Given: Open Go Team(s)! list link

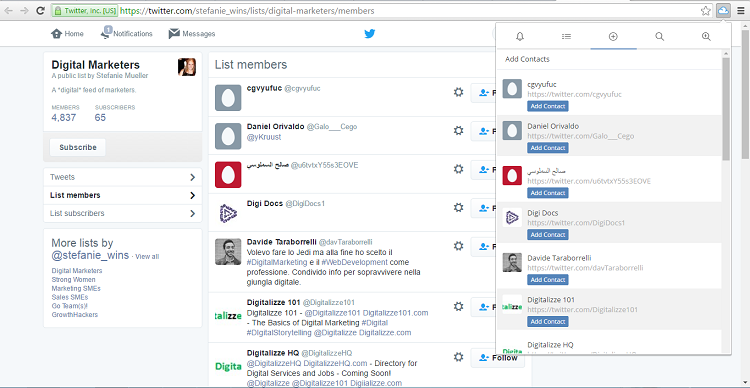Looking at the screenshot, I should coord(69,306).
